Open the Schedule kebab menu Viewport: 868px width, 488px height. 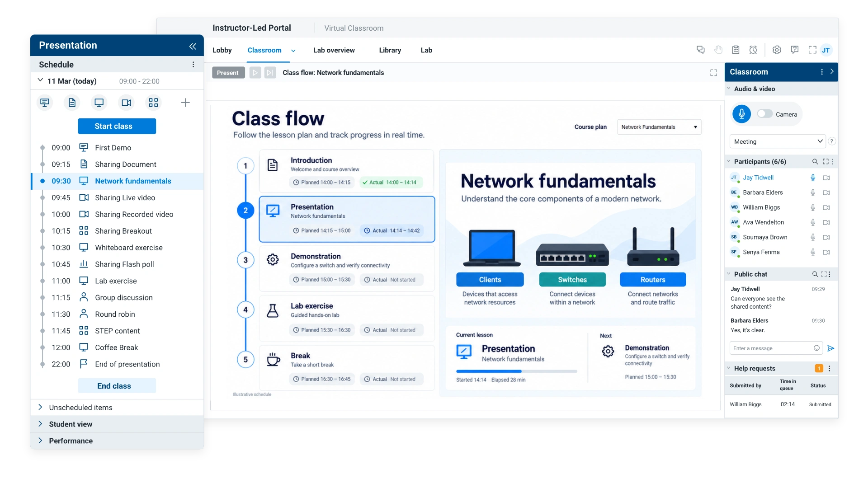point(193,65)
